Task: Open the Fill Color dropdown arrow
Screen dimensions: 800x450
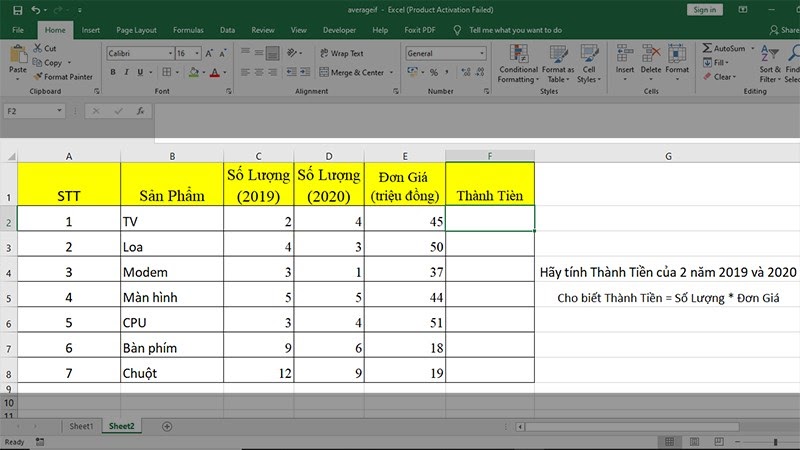Action: pyautogui.click(x=203, y=72)
